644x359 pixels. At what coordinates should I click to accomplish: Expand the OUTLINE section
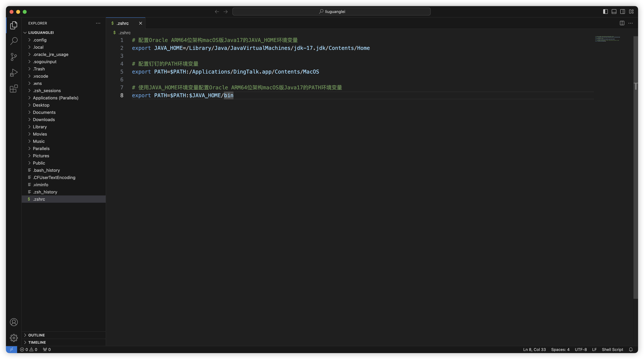click(x=37, y=335)
